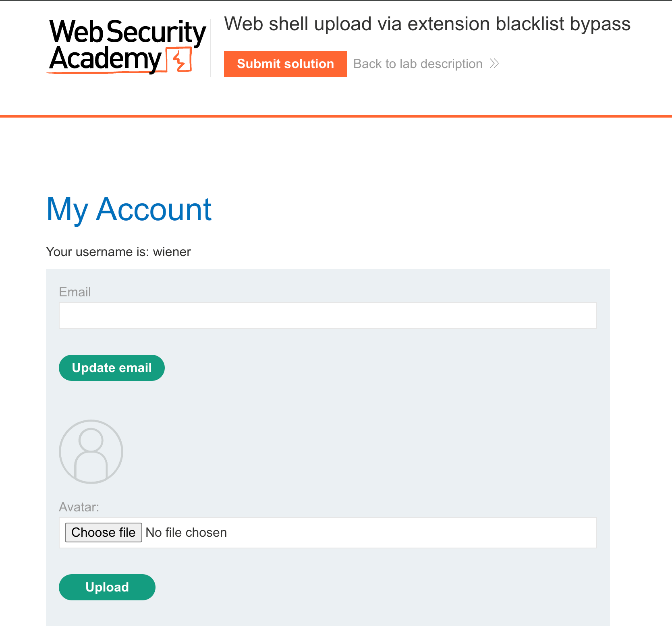Click the orange lightning bolt logo icon
The image size is (672, 637).
coord(180,60)
